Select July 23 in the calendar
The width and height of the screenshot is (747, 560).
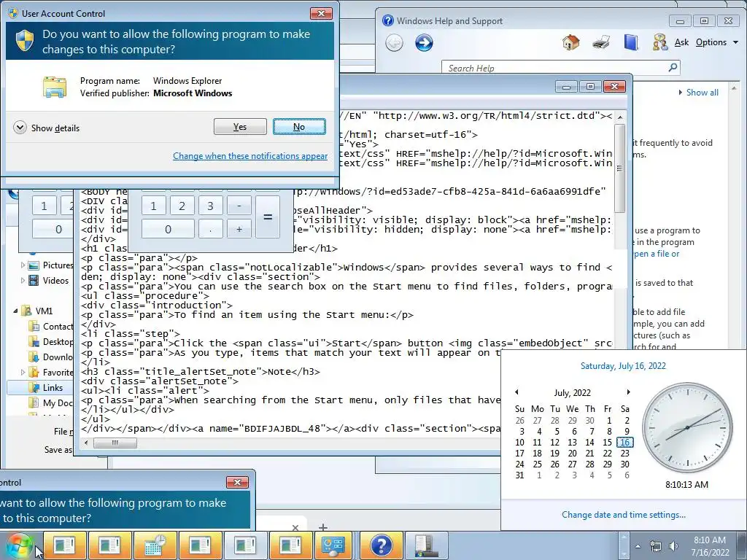[x=625, y=454]
